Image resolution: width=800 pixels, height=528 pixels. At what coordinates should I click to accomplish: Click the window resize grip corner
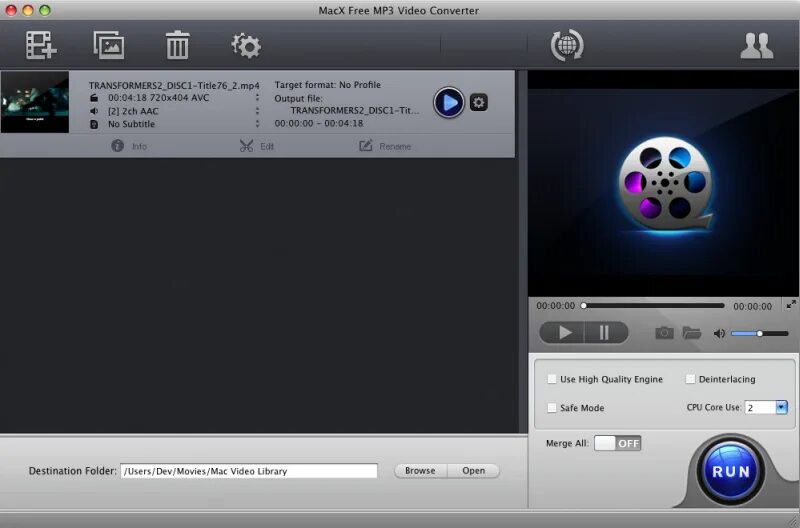point(792,520)
